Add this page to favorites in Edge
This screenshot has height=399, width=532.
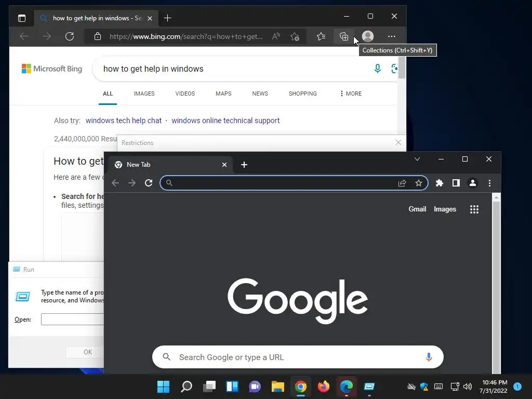(x=295, y=36)
